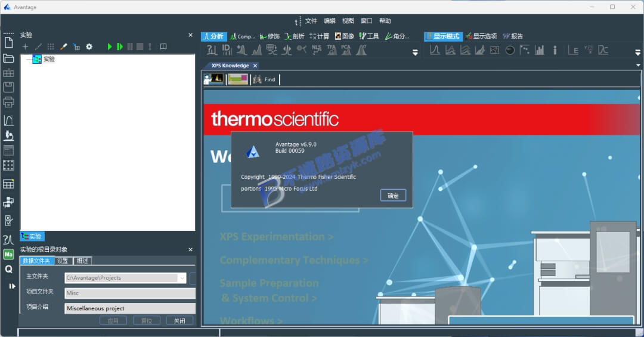The width and height of the screenshot is (644, 337).
Task: Close the 实验 panel
Action: click(x=190, y=35)
